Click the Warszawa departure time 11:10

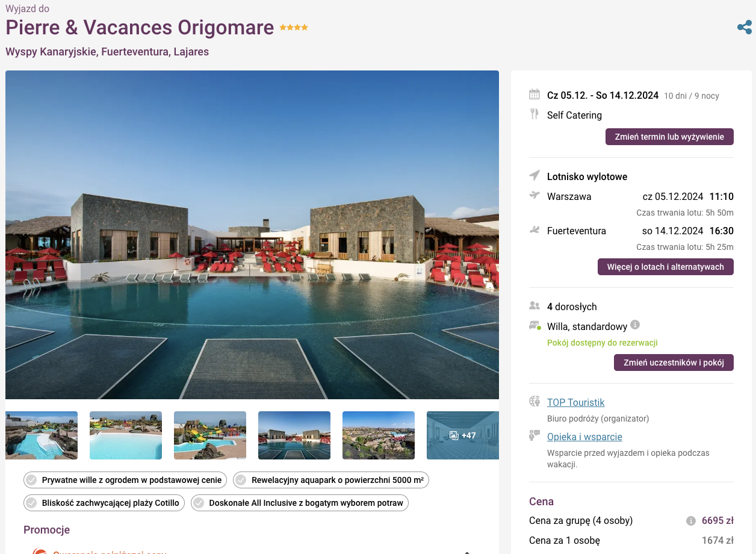(x=721, y=196)
